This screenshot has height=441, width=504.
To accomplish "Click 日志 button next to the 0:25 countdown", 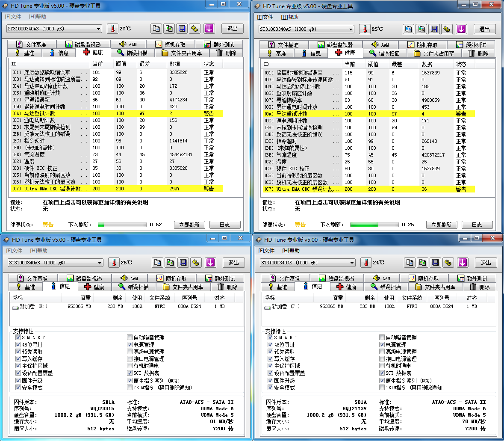I will coord(477,225).
